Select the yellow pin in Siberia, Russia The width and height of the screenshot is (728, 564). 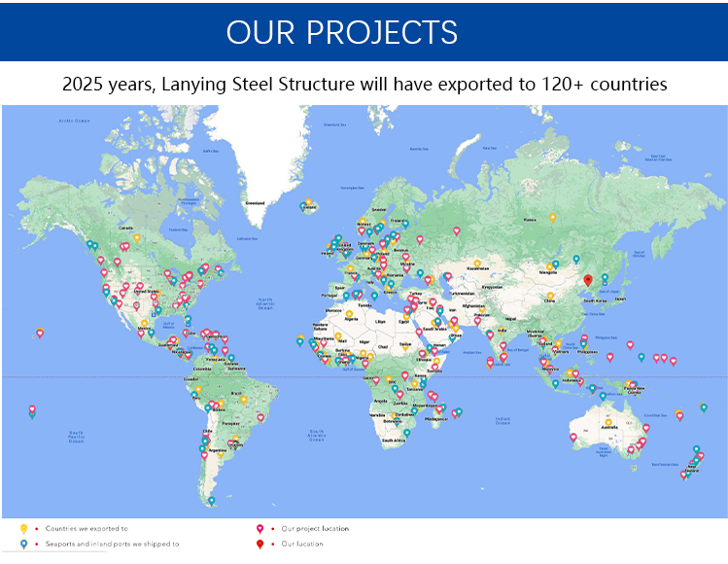point(552,217)
